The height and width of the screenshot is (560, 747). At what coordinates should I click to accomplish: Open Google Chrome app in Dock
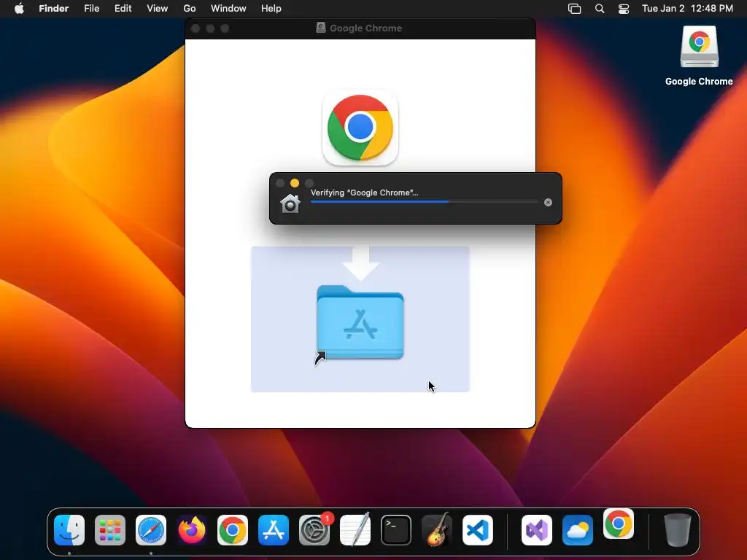point(233,530)
